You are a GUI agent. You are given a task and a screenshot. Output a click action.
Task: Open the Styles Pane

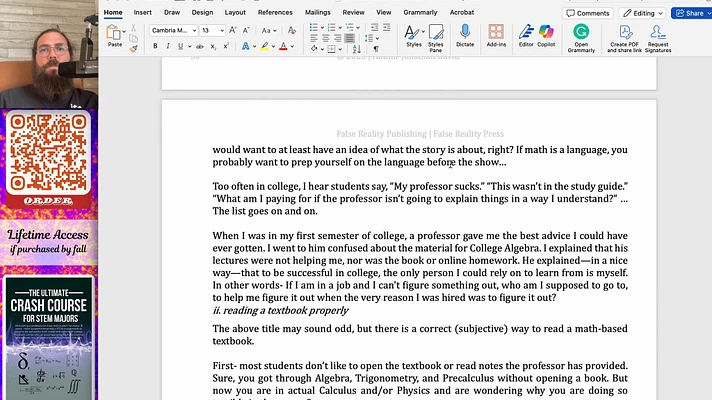pyautogui.click(x=435, y=38)
